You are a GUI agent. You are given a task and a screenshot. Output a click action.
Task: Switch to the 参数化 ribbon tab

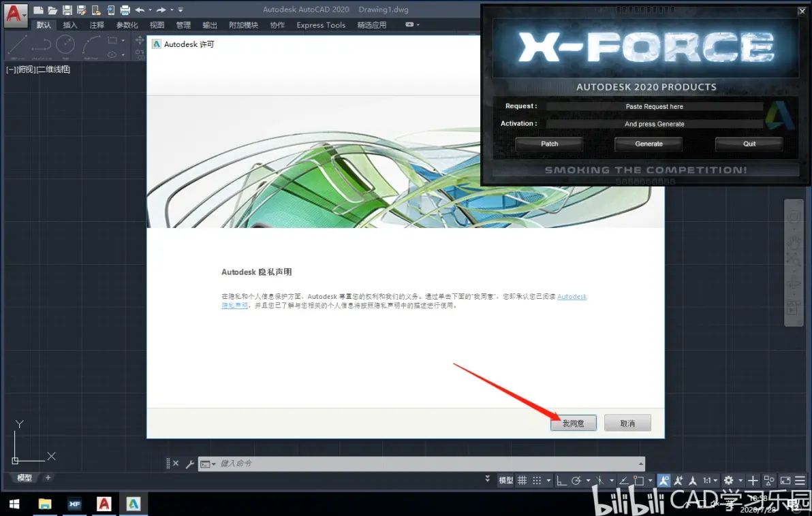click(127, 25)
